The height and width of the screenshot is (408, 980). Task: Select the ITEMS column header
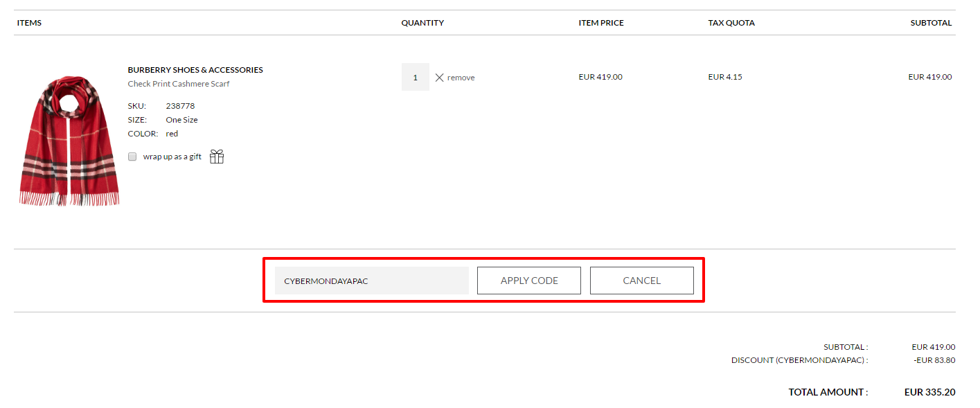[x=29, y=23]
